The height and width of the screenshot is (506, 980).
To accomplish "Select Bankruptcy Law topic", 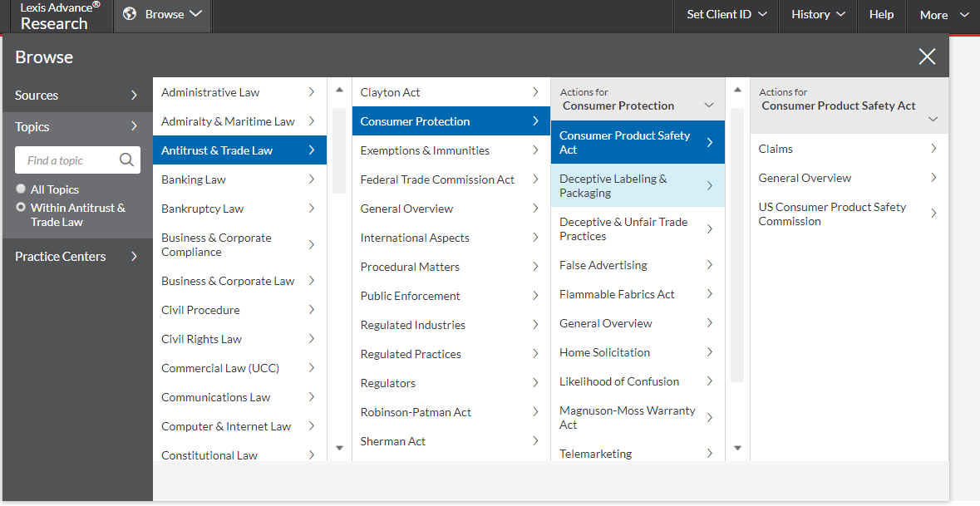I will 239,209.
